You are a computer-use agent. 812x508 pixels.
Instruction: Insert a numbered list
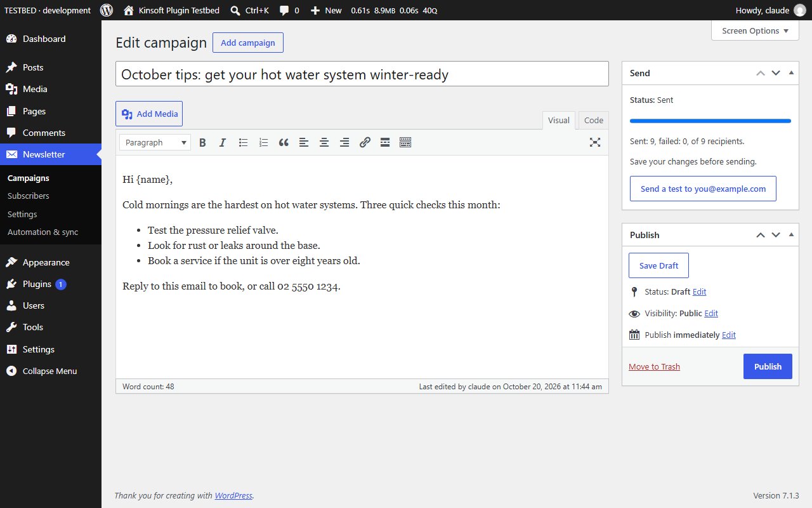tap(263, 143)
